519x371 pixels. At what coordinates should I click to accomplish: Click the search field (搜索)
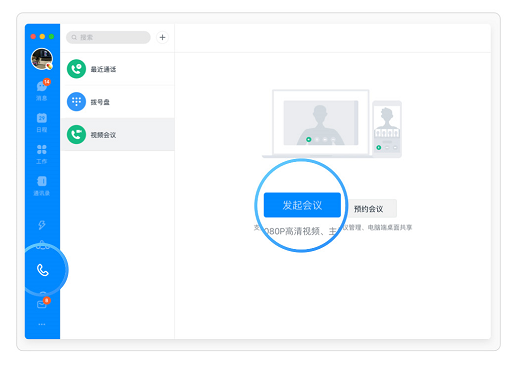108,37
